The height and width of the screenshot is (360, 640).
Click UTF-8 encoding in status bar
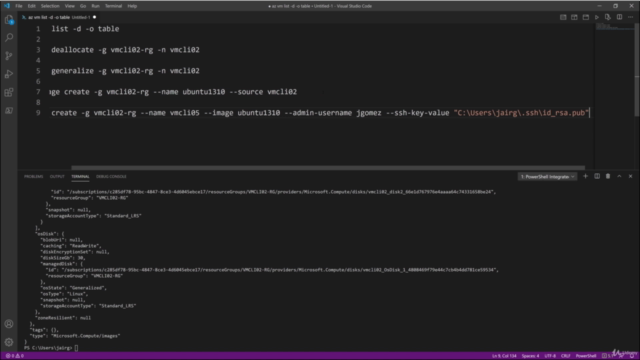click(550, 356)
